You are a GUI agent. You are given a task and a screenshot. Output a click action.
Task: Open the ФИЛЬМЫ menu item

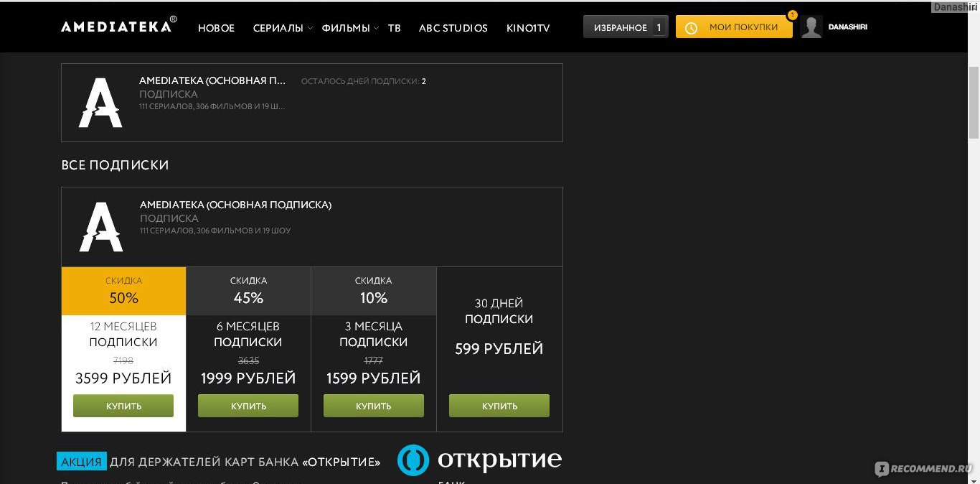pos(346,28)
